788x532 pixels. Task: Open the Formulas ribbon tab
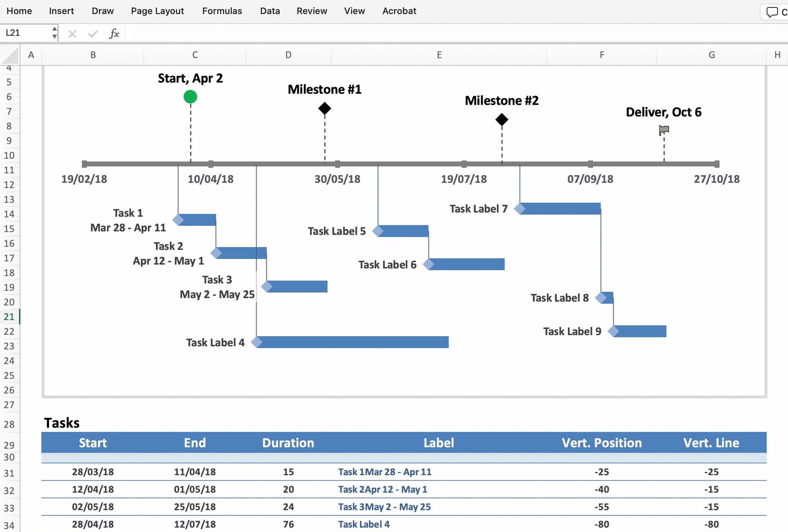[222, 11]
